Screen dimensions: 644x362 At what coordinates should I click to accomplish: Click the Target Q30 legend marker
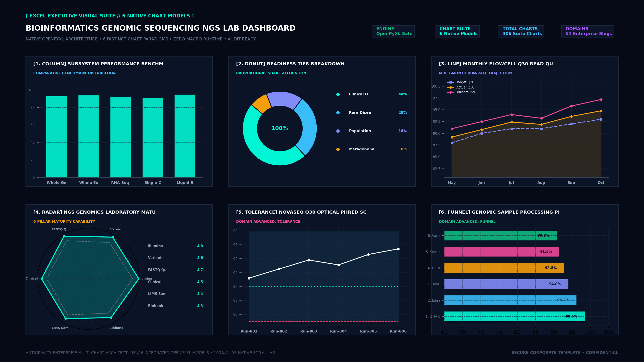(x=451, y=82)
